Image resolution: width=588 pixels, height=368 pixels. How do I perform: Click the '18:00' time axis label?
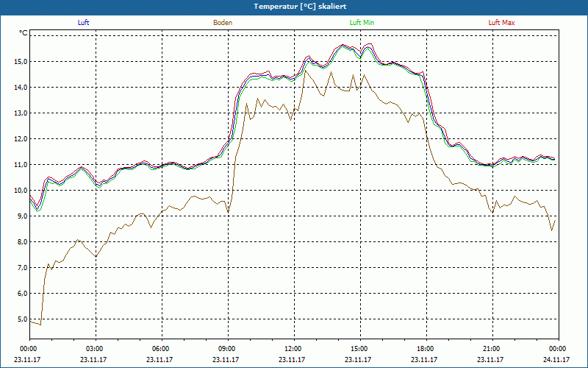[426, 349]
